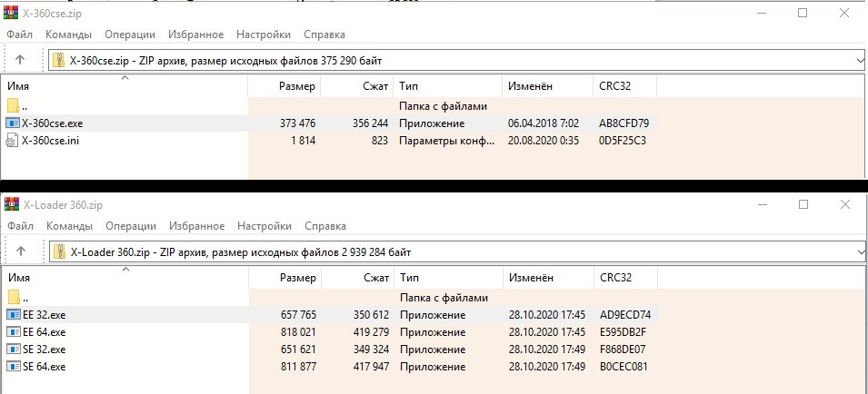The width and height of the screenshot is (868, 394).
Task: Select the SE 64.exe file icon
Action: tap(14, 367)
